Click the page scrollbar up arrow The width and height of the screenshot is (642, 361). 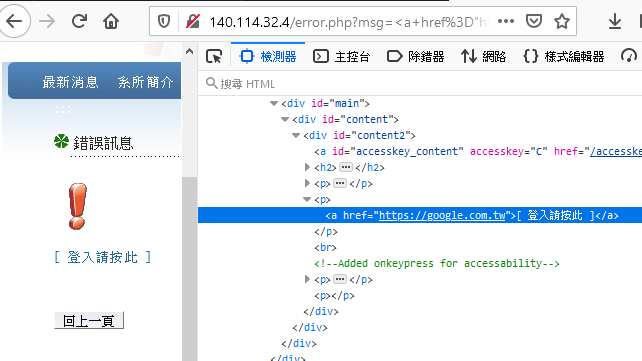click(189, 52)
